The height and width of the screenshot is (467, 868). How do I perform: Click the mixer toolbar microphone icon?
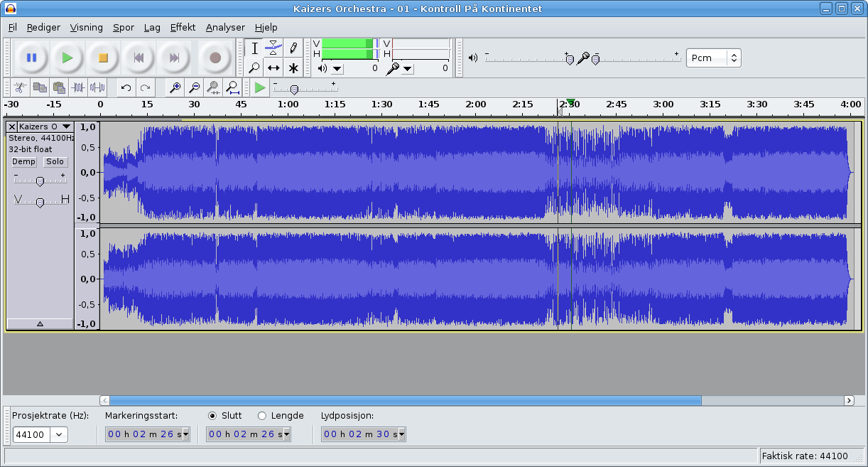click(582, 58)
